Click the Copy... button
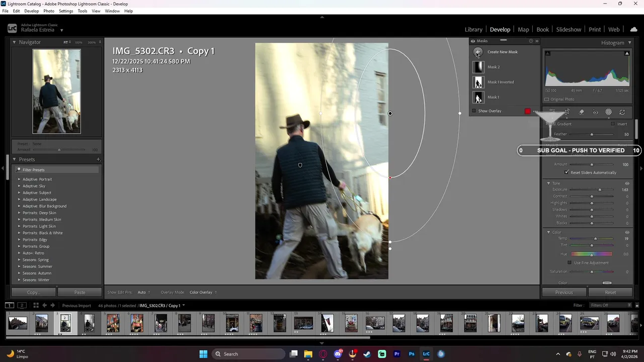The height and width of the screenshot is (362, 644). pyautogui.click(x=34, y=292)
